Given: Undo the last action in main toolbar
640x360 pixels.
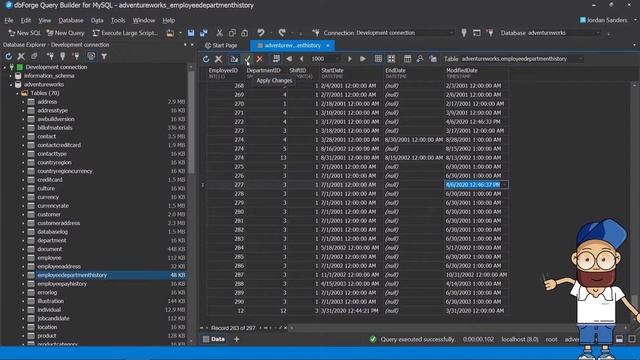Looking at the screenshot, I should [260, 33].
